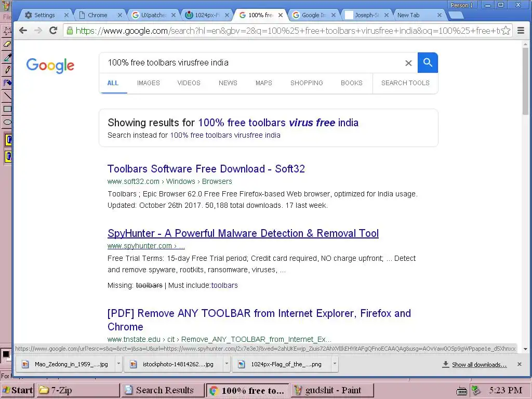The height and width of the screenshot is (399, 532).
Task: Switch to 7-Zip taskbar window
Action: pyautogui.click(x=77, y=390)
